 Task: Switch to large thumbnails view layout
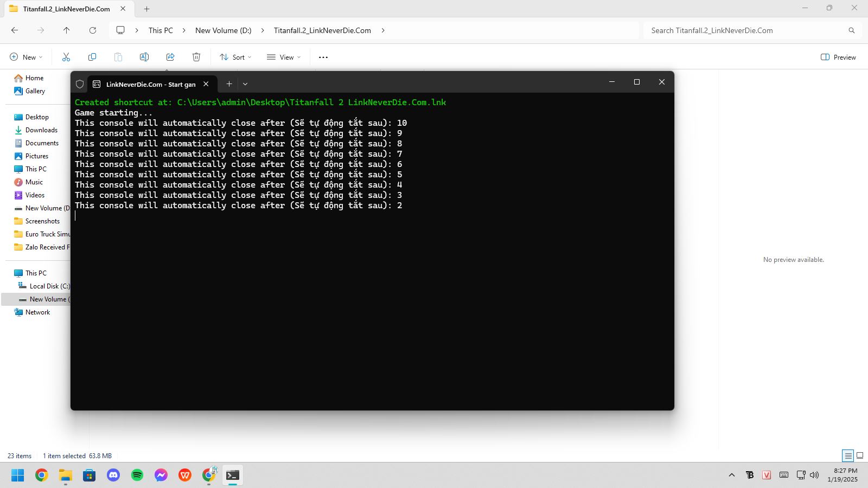pyautogui.click(x=860, y=455)
